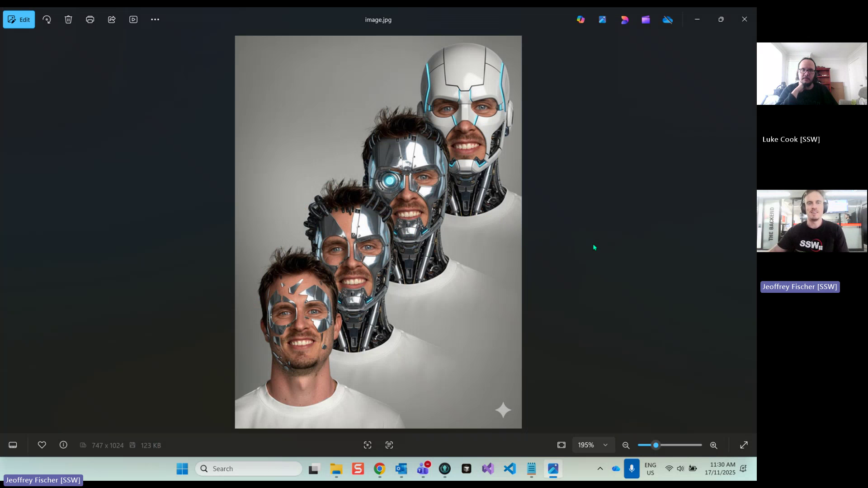
Task: Expand hidden system tray icons
Action: (x=600, y=469)
